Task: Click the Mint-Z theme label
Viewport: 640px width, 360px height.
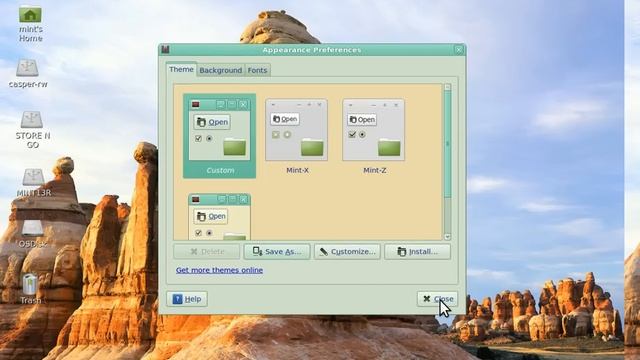Action: (374, 170)
